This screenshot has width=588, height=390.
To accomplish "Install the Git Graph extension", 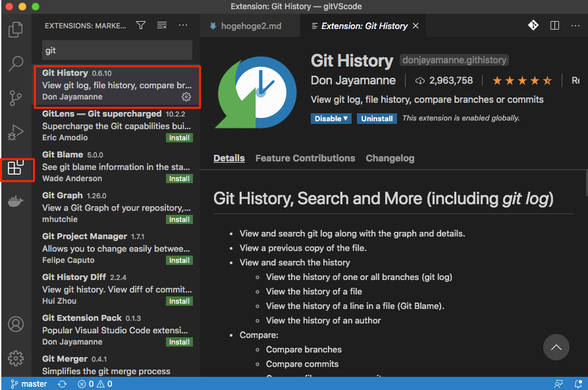I will coord(179,219).
